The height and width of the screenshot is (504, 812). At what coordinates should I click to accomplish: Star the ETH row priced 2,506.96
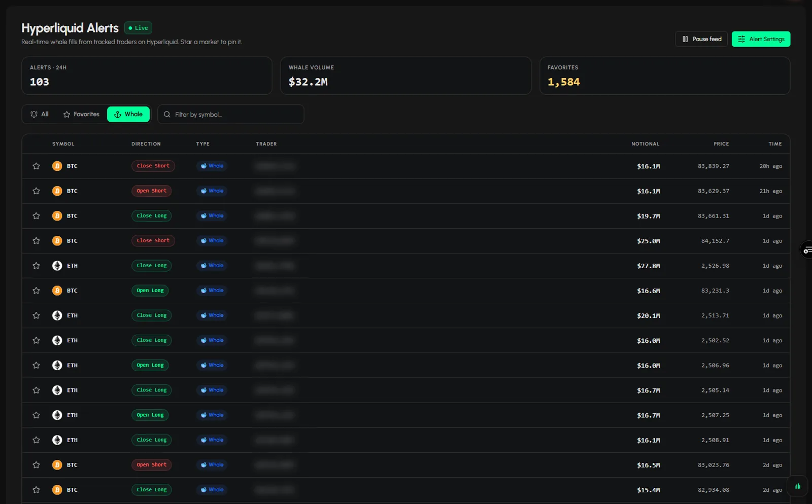click(x=36, y=365)
